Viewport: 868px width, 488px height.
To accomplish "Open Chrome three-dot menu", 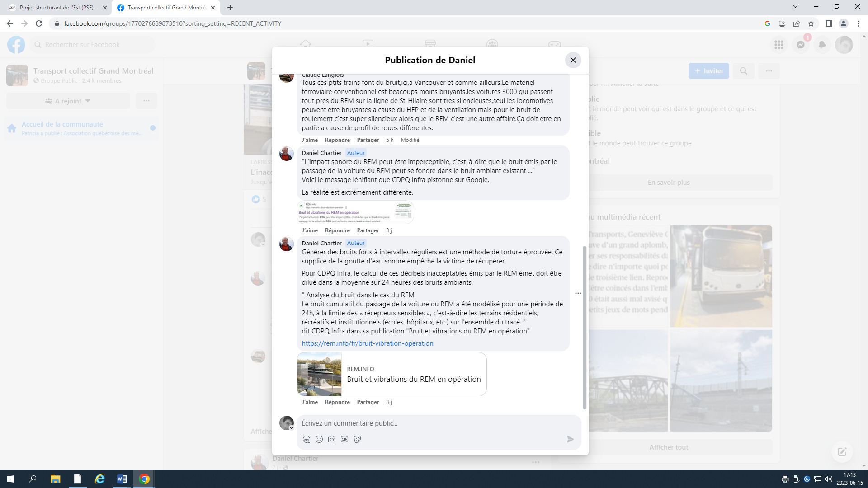I will click(x=858, y=23).
